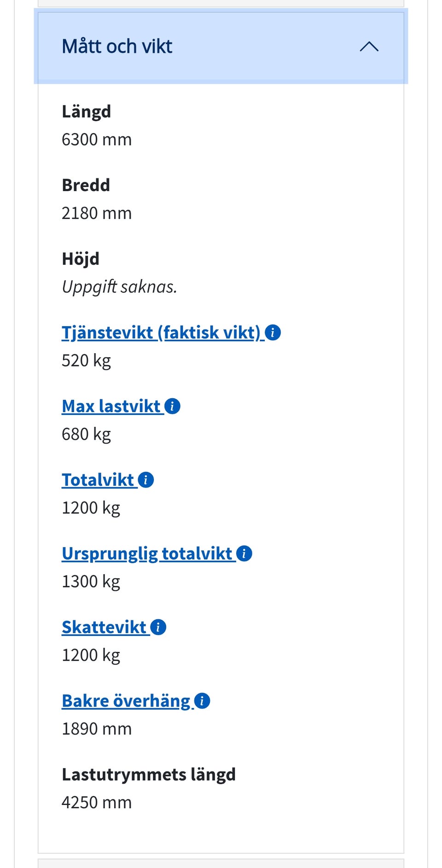The height and width of the screenshot is (868, 442).
Task: Open the Bakre överhäng link
Action: pyautogui.click(x=126, y=701)
